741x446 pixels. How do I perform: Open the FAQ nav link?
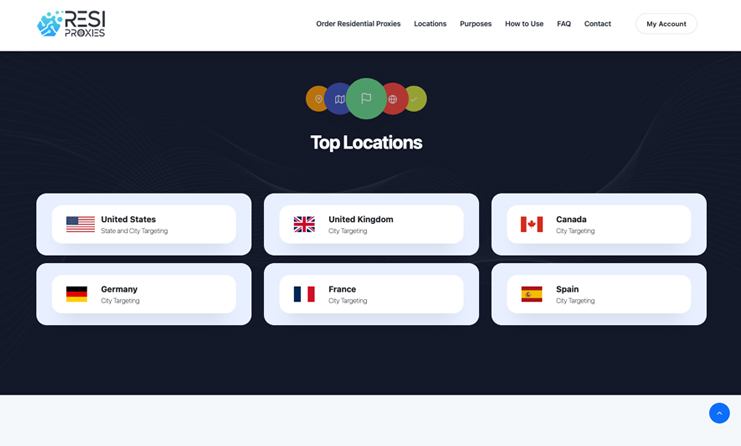564,24
